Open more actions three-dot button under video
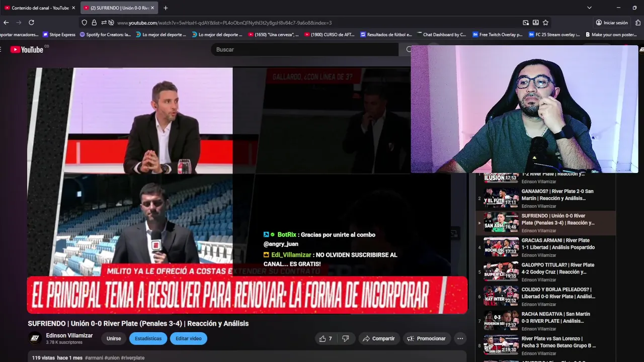This screenshot has width=644, height=362. pyautogui.click(x=460, y=338)
